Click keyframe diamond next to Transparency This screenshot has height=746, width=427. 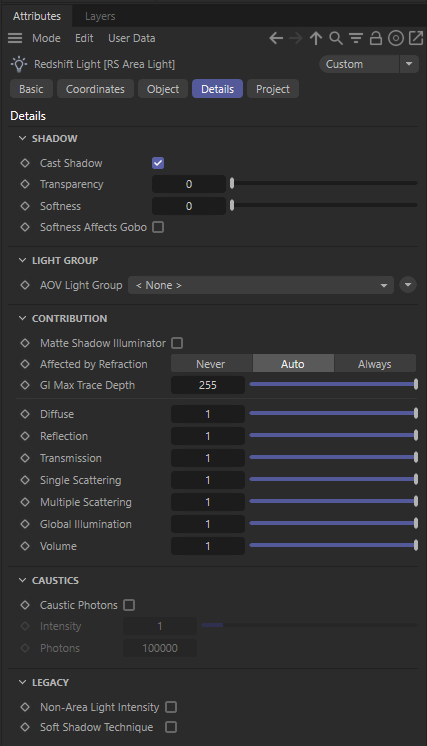click(x=25, y=184)
